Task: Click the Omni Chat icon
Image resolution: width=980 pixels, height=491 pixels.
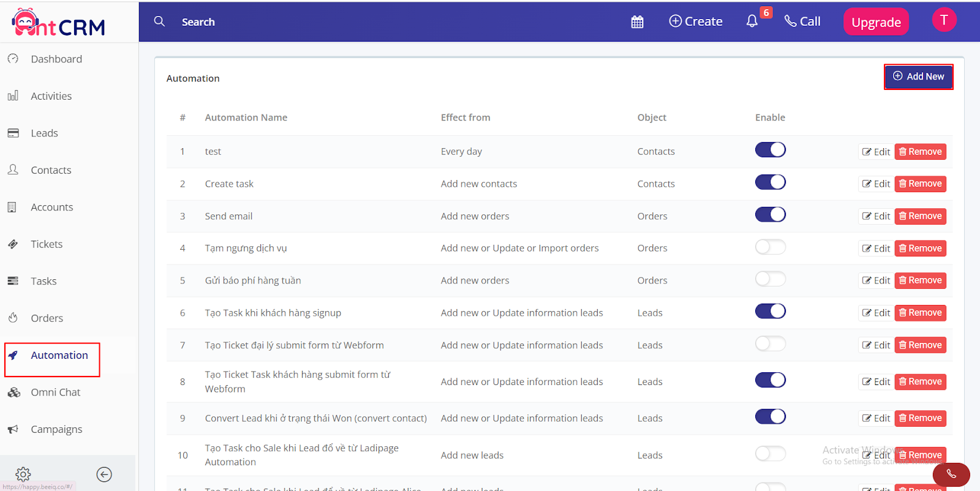Action: pyautogui.click(x=13, y=392)
